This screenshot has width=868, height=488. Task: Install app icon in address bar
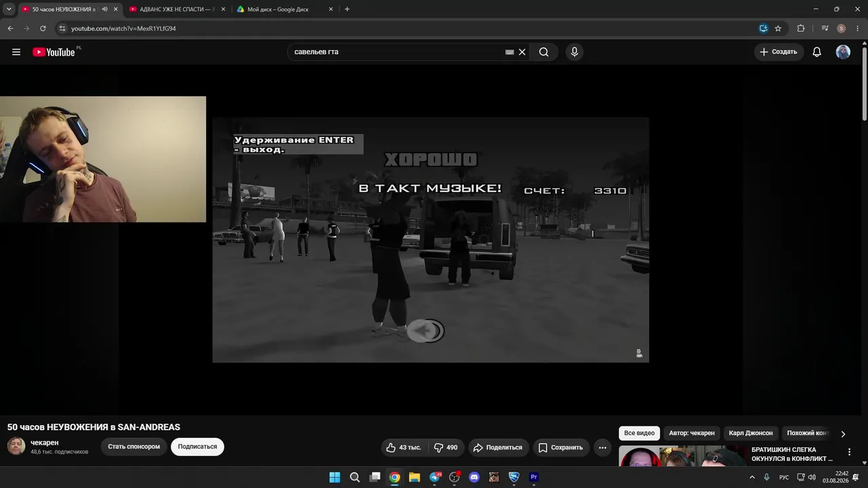tap(764, 28)
